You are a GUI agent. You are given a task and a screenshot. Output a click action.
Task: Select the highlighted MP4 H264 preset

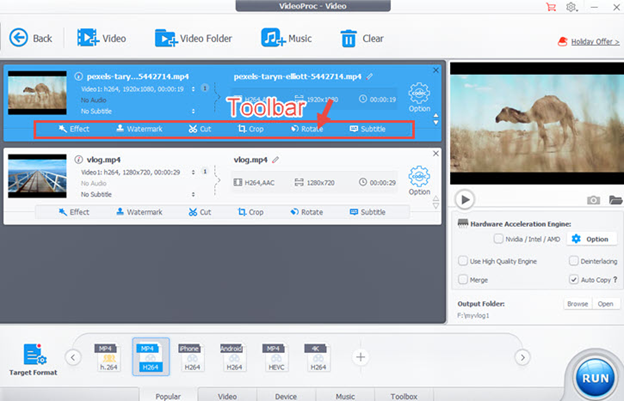(x=151, y=357)
